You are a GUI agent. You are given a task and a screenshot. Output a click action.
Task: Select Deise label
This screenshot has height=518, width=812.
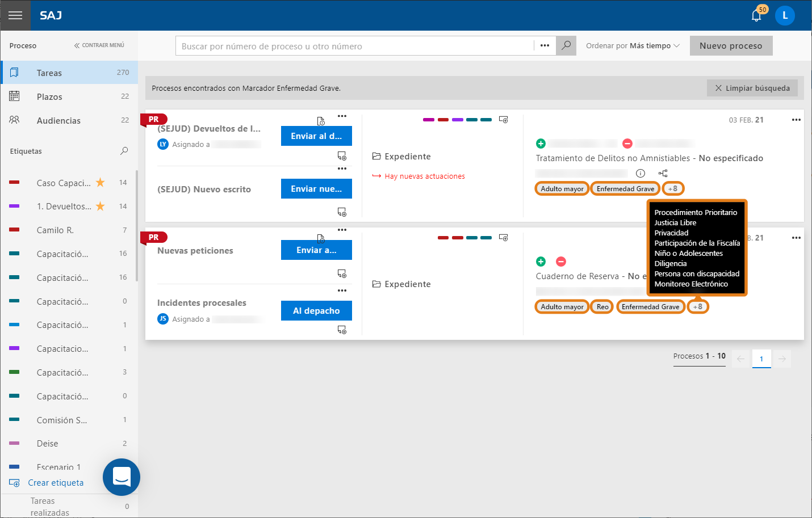68,443
